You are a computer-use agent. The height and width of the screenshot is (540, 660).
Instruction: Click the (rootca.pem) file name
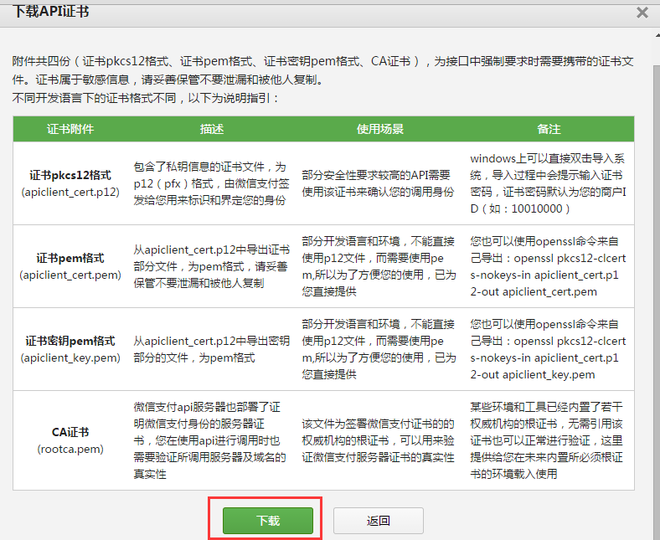click(x=70, y=449)
